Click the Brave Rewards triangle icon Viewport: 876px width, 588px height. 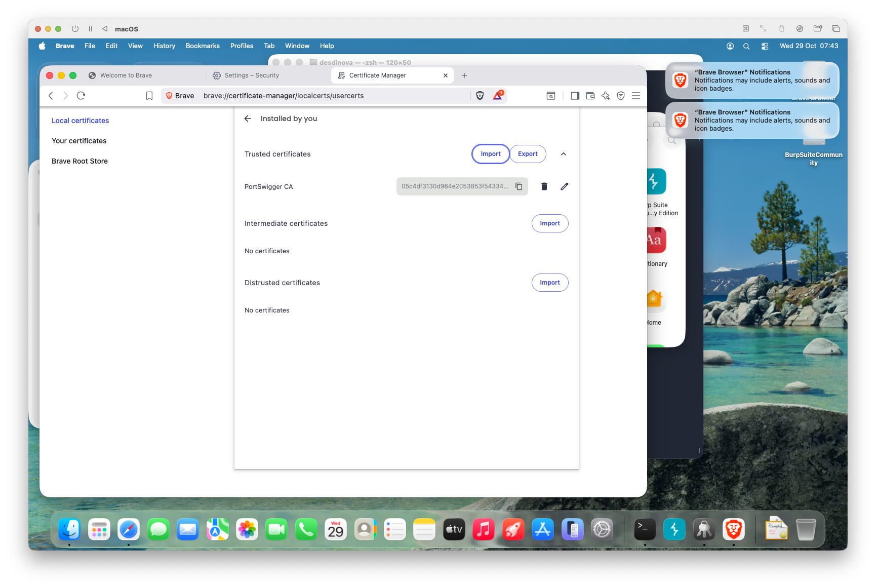[497, 96]
